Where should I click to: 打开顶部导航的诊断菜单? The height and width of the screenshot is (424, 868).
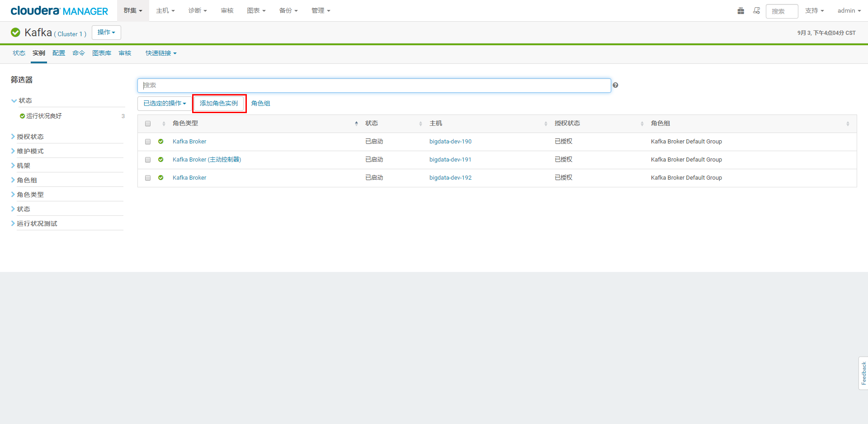pos(198,10)
